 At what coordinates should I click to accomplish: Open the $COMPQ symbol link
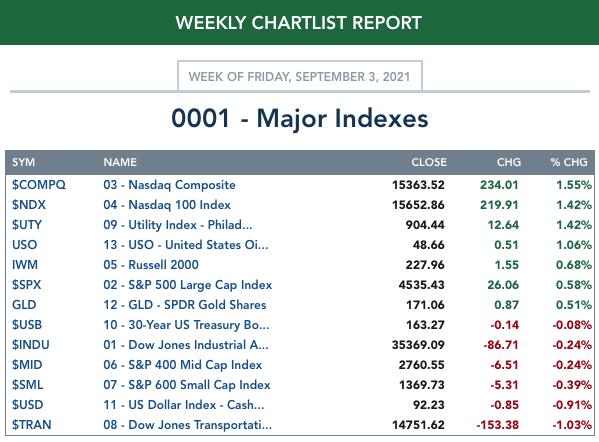39,185
